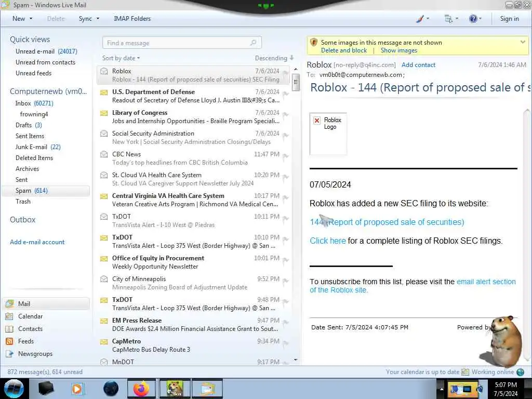Open the paintbrush colorizer icon
532x399 pixels.
pyautogui.click(x=420, y=19)
